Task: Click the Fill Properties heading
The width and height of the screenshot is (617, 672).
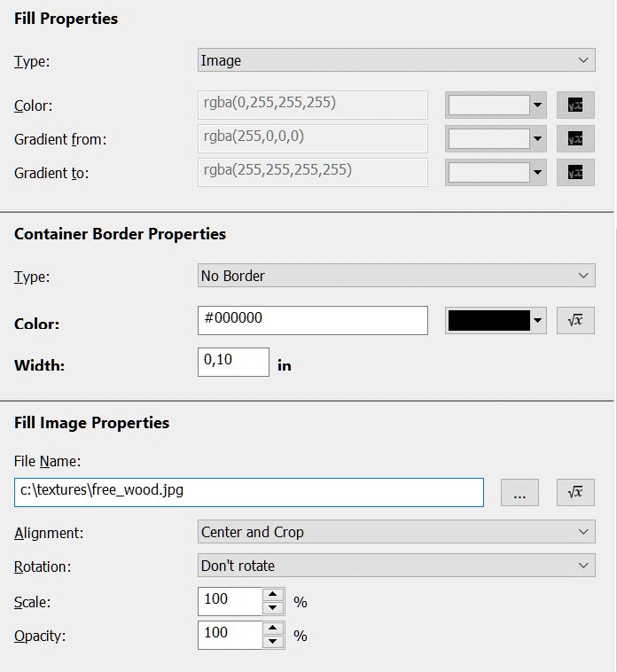Action: pyautogui.click(x=66, y=19)
